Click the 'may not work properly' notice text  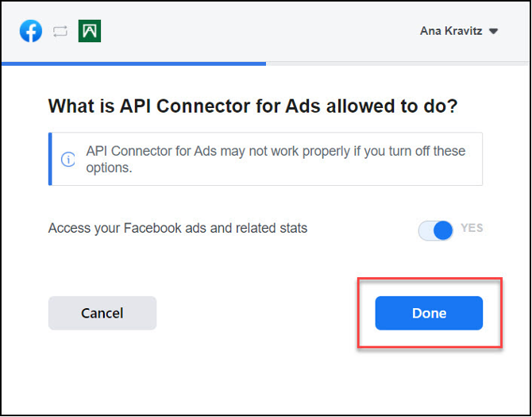coord(276,159)
